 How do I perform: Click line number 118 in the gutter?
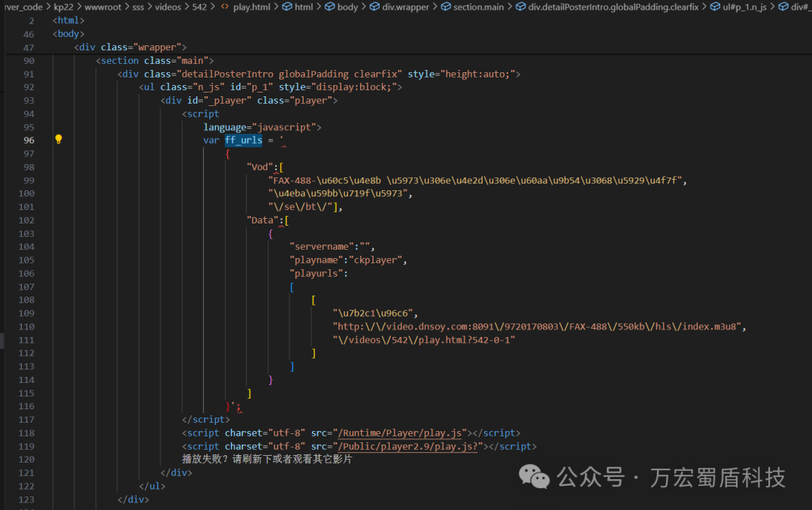point(26,433)
